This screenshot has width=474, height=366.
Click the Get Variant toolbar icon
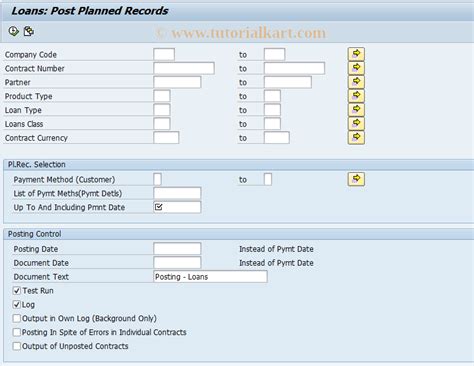point(29,31)
